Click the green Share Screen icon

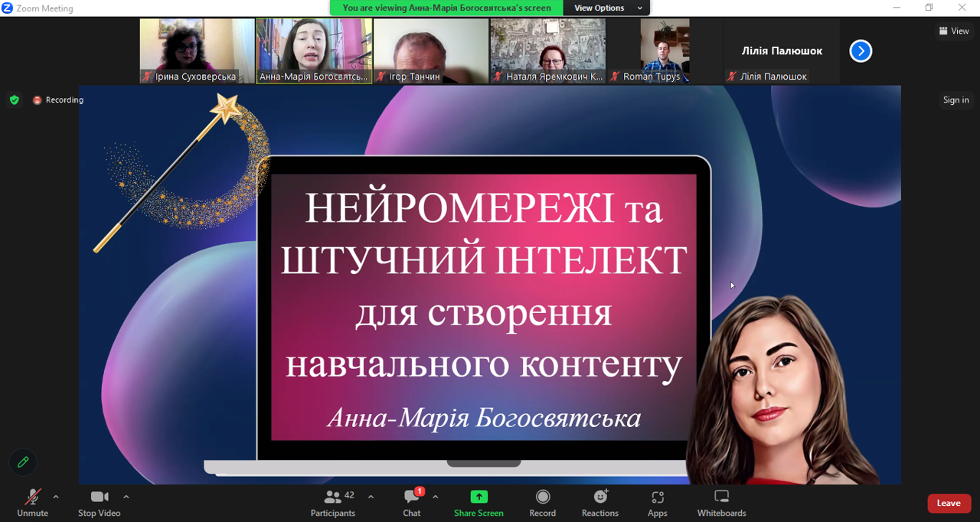(479, 498)
